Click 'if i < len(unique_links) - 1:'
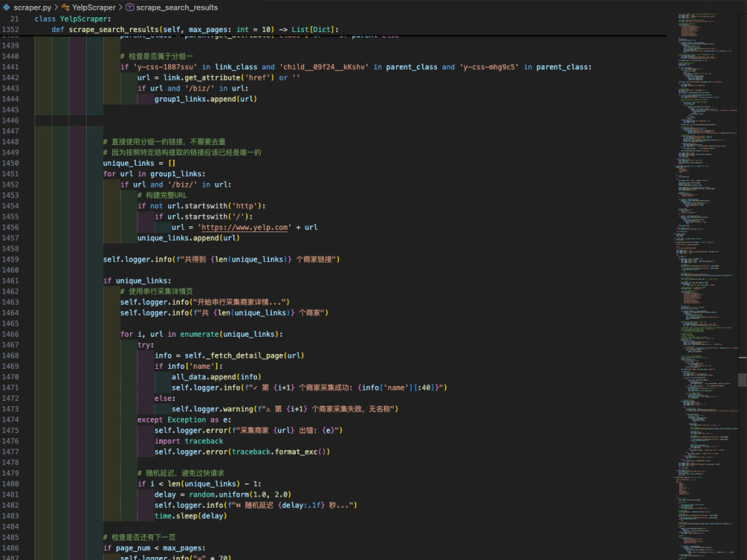747x560 pixels. (x=199, y=484)
